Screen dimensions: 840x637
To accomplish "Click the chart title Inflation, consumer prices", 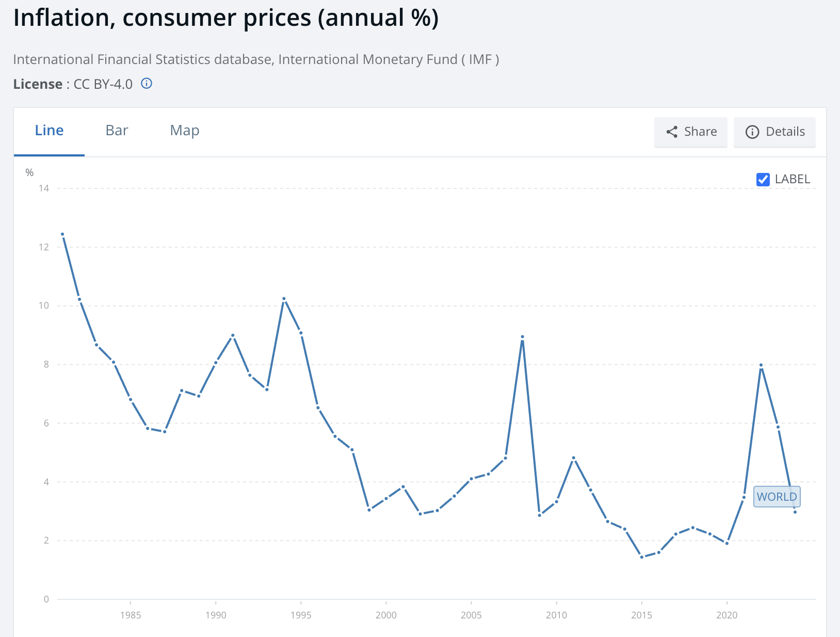I will click(x=225, y=18).
